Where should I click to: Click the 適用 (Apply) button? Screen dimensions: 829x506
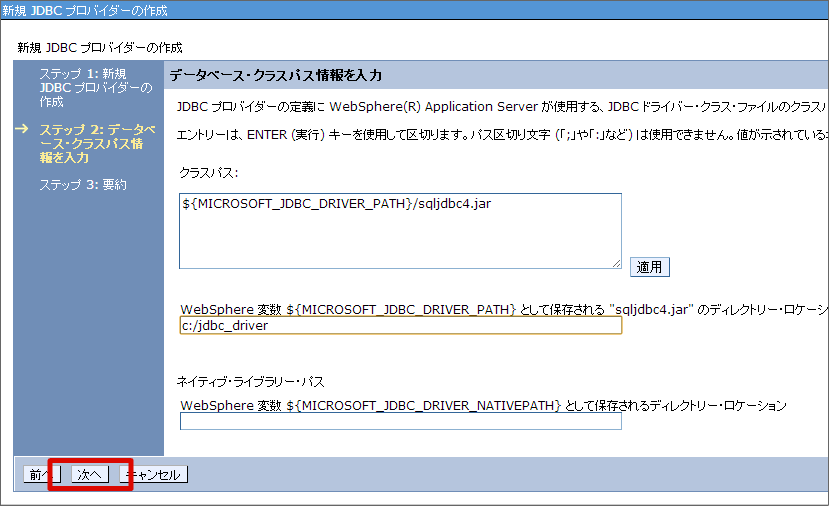(649, 267)
